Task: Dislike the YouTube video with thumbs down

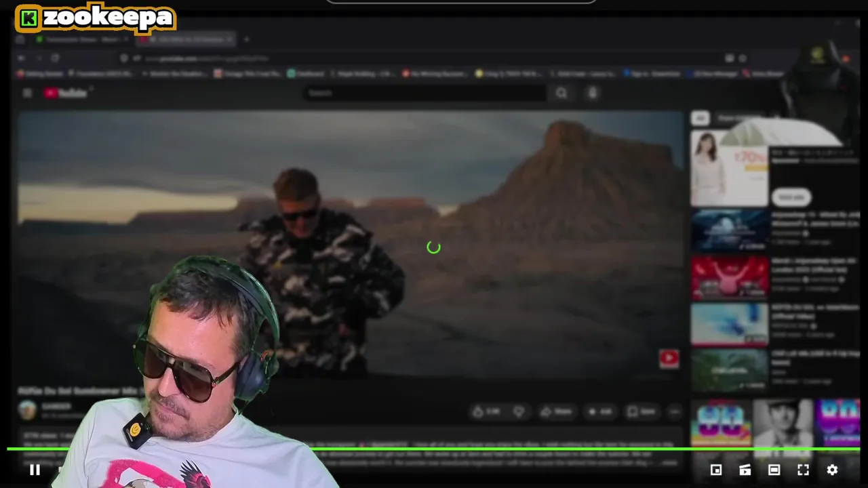Action: pyautogui.click(x=519, y=411)
